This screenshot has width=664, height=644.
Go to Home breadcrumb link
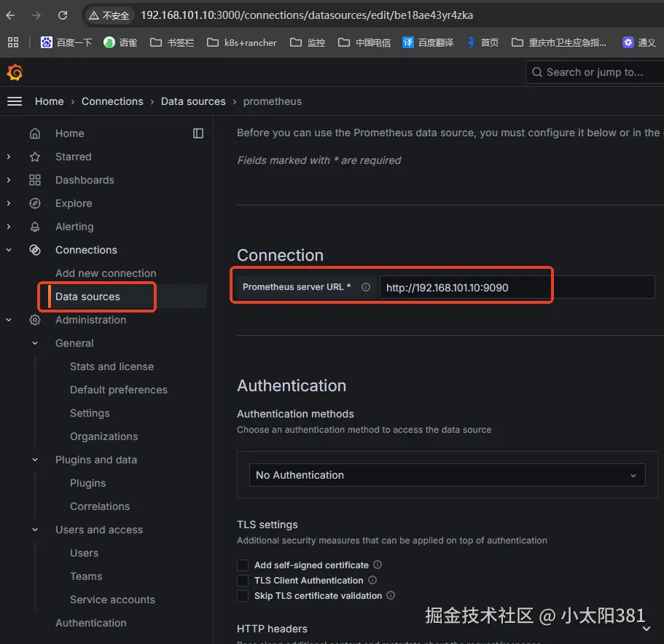(50, 101)
